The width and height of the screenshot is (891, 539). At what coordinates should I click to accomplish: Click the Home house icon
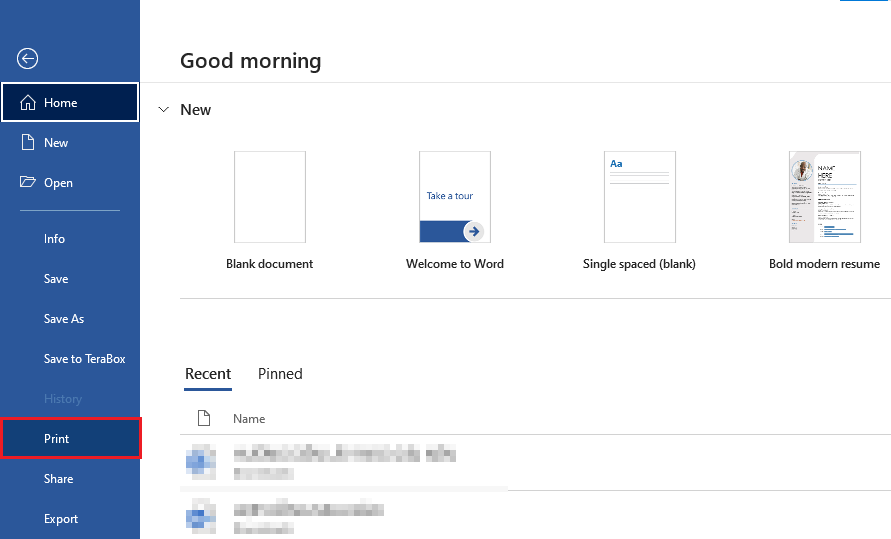click(x=28, y=102)
